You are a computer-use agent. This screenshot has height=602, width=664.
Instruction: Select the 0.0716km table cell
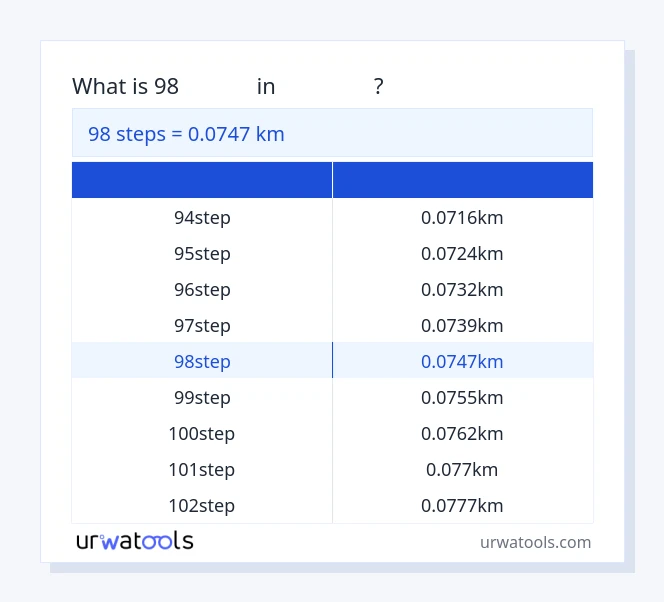[462, 217]
